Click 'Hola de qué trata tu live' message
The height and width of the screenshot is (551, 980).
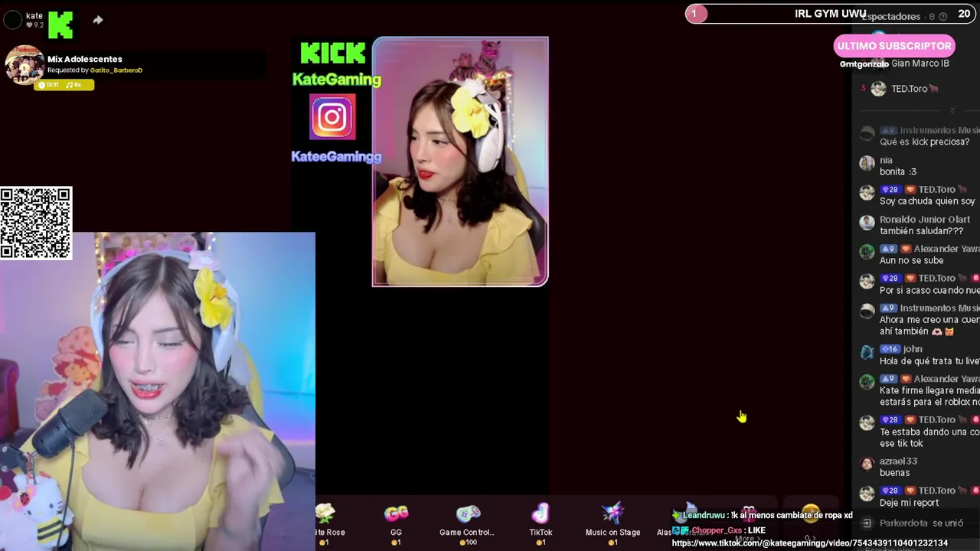click(929, 361)
